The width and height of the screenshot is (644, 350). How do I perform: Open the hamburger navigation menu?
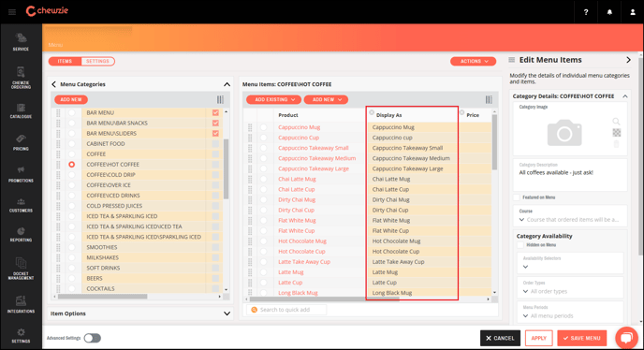[12, 12]
